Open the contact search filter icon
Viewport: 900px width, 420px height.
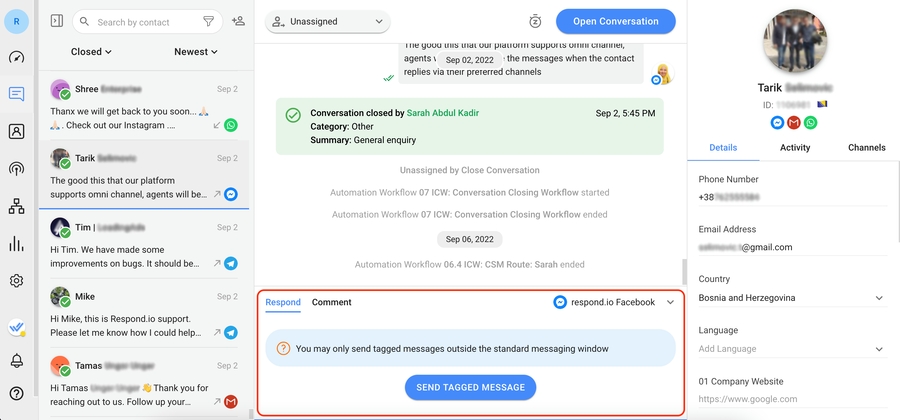point(208,21)
